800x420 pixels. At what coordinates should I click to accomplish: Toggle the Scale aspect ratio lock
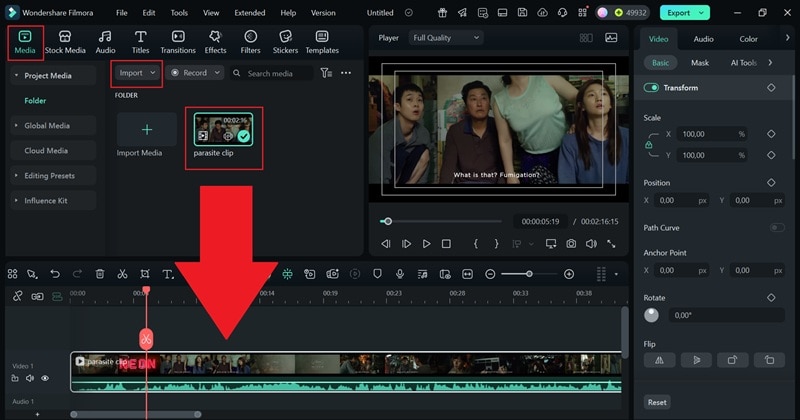tap(648, 145)
